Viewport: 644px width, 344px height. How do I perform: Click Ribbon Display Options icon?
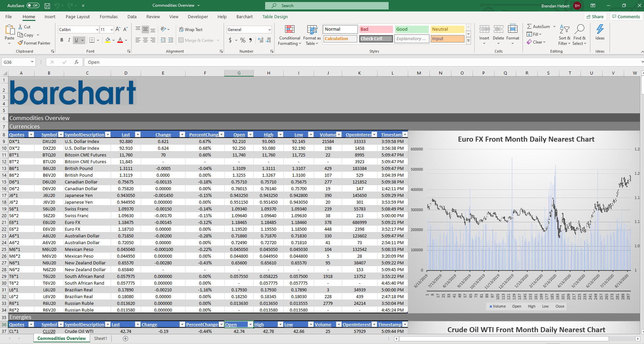(593, 6)
